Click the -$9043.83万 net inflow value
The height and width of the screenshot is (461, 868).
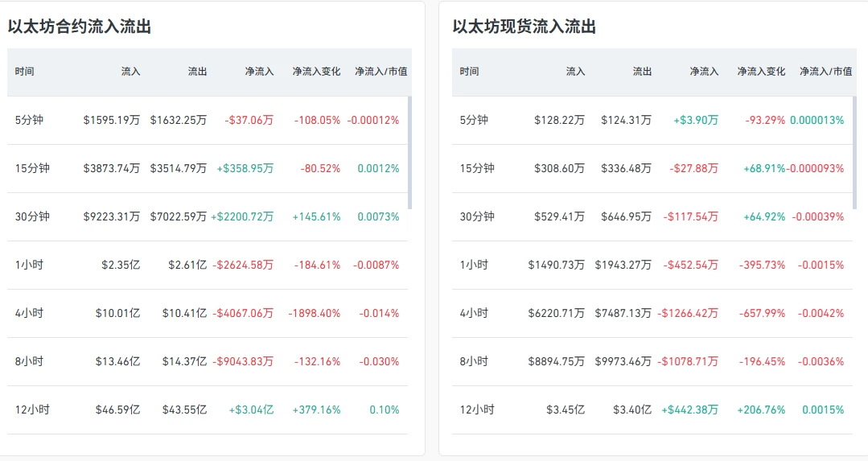[243, 361]
